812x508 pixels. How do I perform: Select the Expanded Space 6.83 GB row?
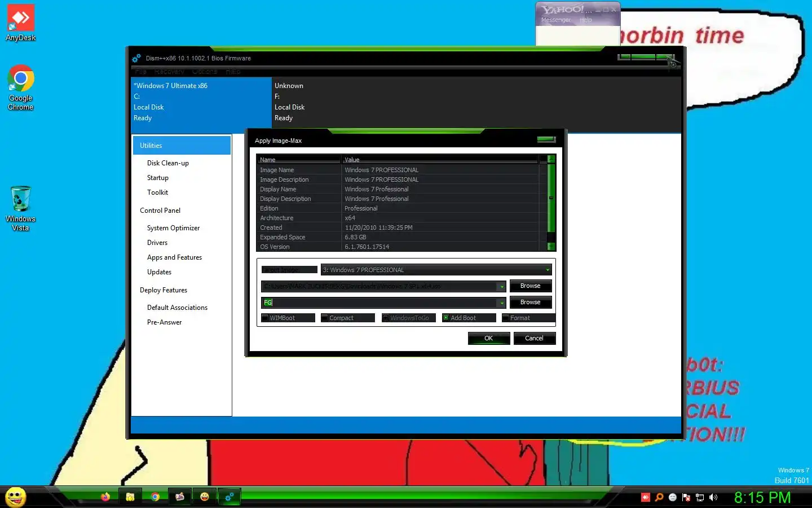click(398, 237)
